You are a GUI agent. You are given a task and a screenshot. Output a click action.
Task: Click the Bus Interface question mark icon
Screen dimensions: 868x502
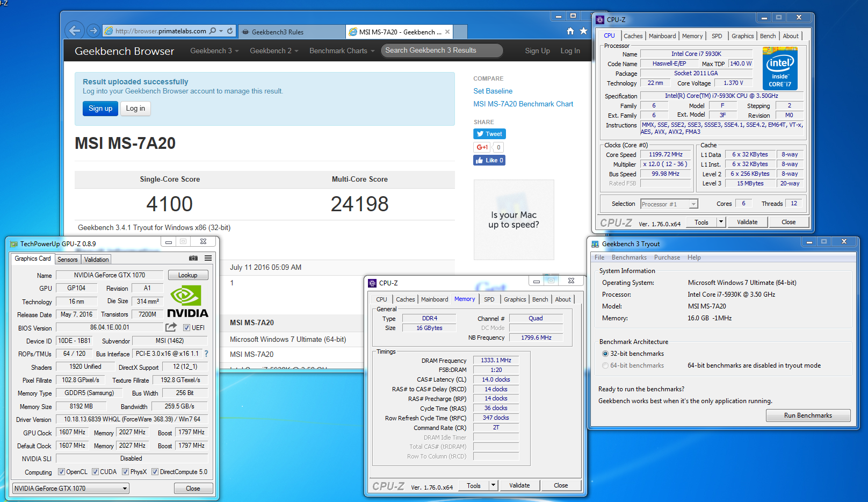pyautogui.click(x=206, y=354)
